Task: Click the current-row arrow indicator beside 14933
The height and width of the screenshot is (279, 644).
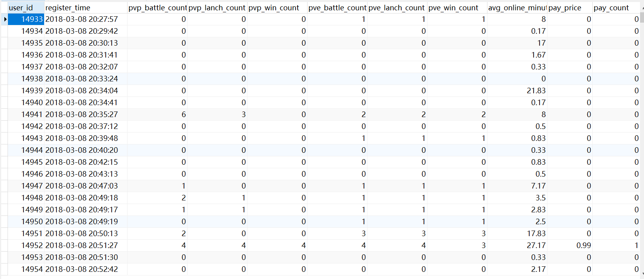Action: pos(5,19)
